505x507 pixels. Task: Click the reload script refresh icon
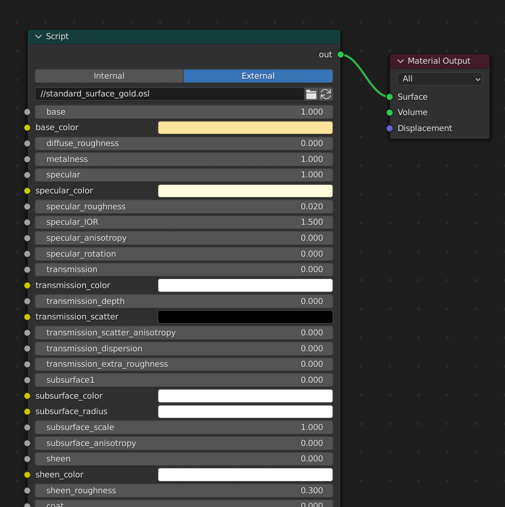[326, 94]
